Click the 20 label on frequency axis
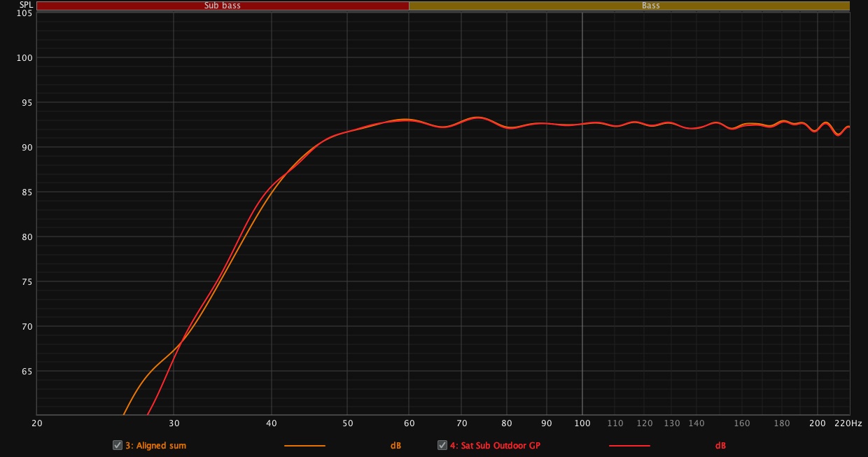The height and width of the screenshot is (457, 868). click(x=37, y=423)
